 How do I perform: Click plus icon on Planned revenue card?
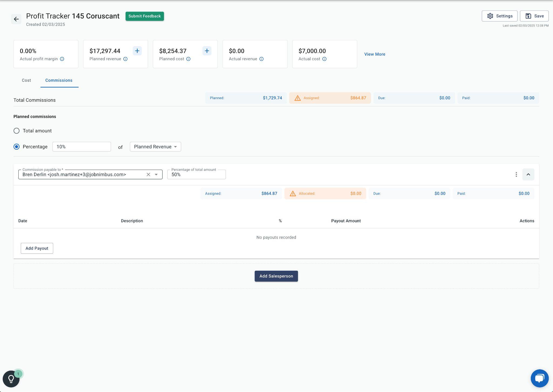point(137,51)
